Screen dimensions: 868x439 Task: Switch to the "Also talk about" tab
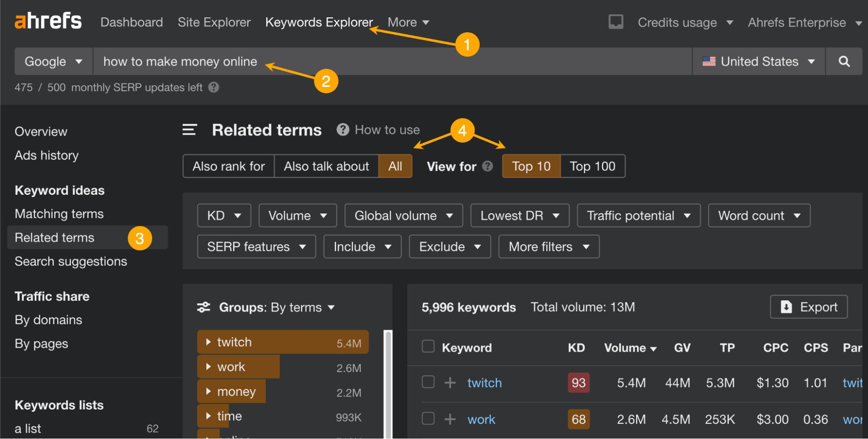326,166
